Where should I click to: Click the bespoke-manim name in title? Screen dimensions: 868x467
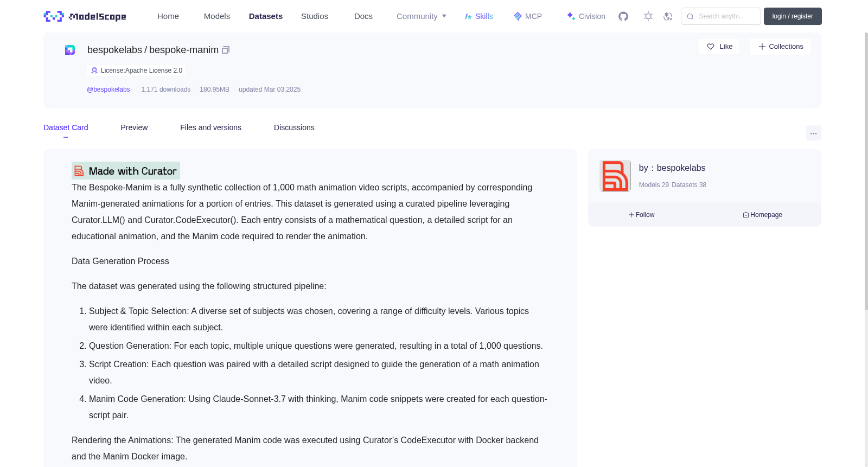184,50
